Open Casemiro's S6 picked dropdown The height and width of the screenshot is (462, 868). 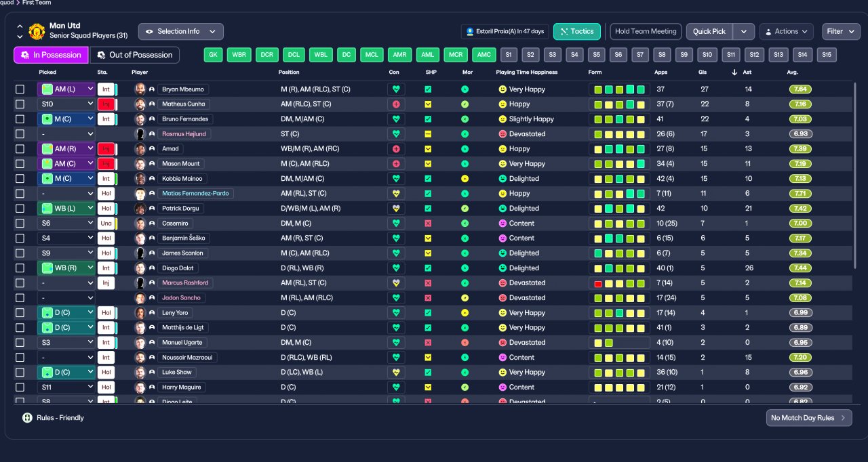(x=66, y=224)
